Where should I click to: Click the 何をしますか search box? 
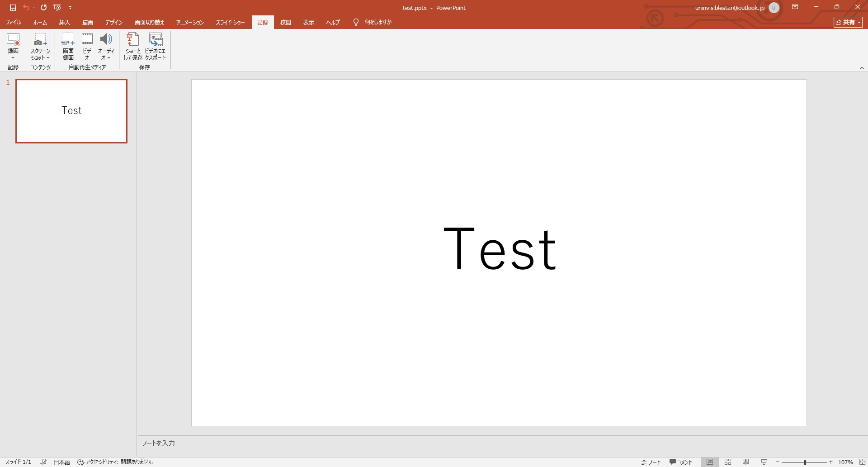click(377, 22)
